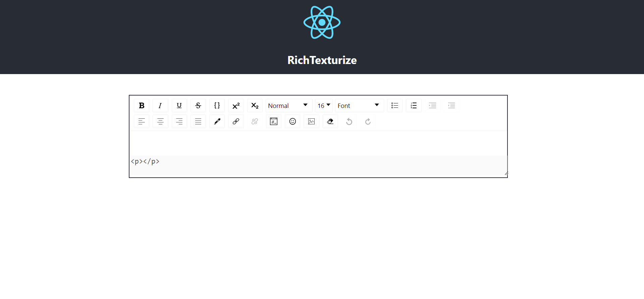644x299 pixels.
Task: Open the color picker tool
Action: 217,121
